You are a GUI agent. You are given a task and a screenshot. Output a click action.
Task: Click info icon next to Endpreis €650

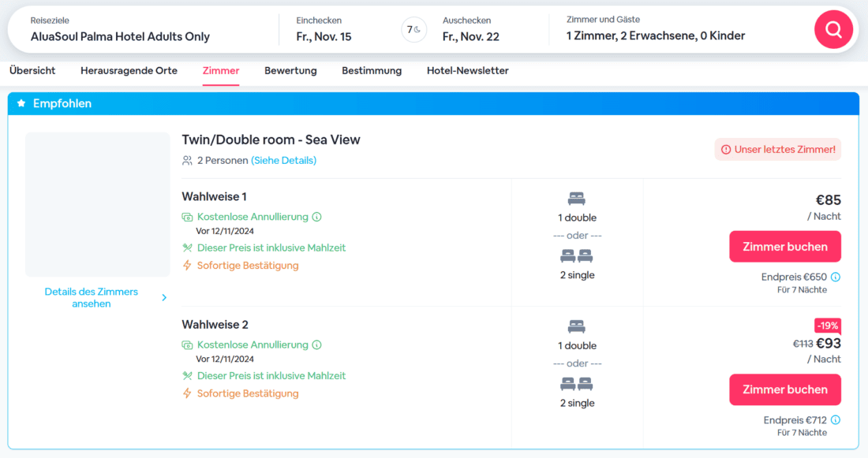tap(835, 277)
